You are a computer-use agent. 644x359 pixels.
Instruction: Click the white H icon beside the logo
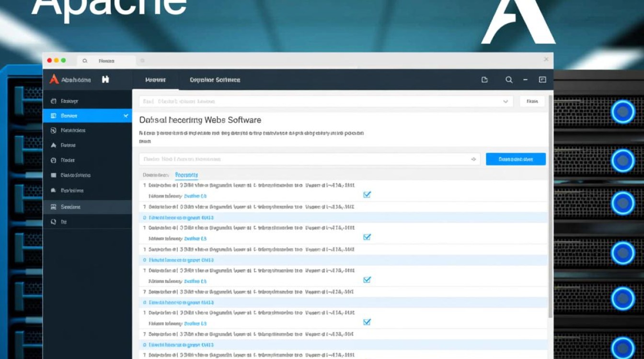click(x=105, y=79)
